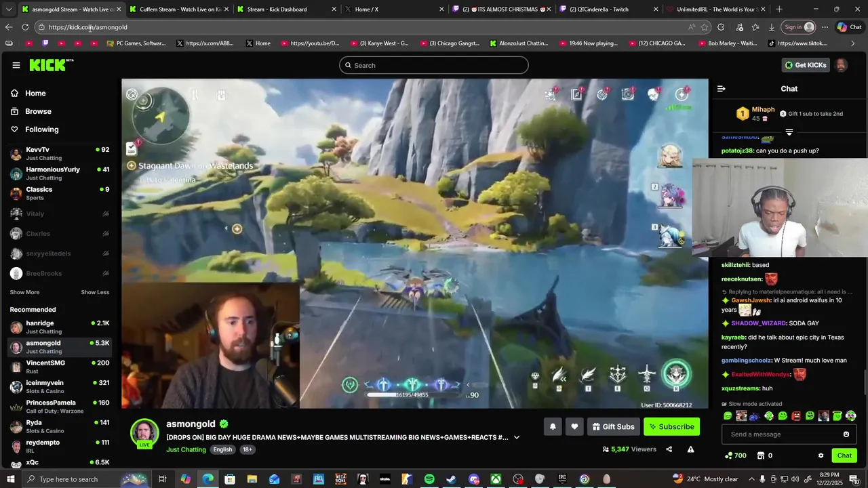Open VincentSMG recommended channel

coord(60,367)
